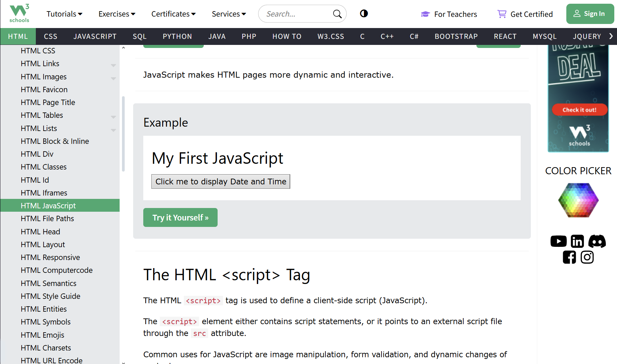Open the Discord social icon

[x=597, y=241]
